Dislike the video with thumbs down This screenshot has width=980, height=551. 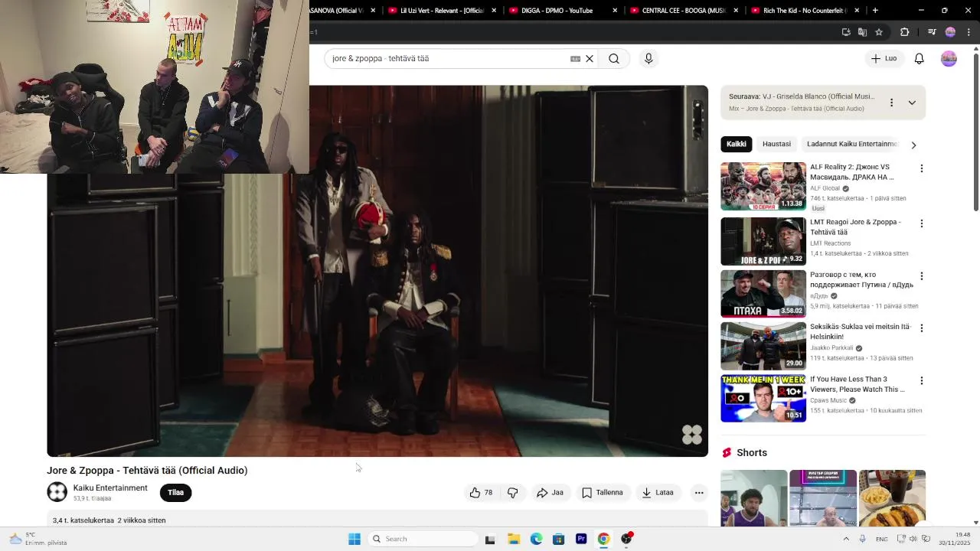click(x=513, y=493)
